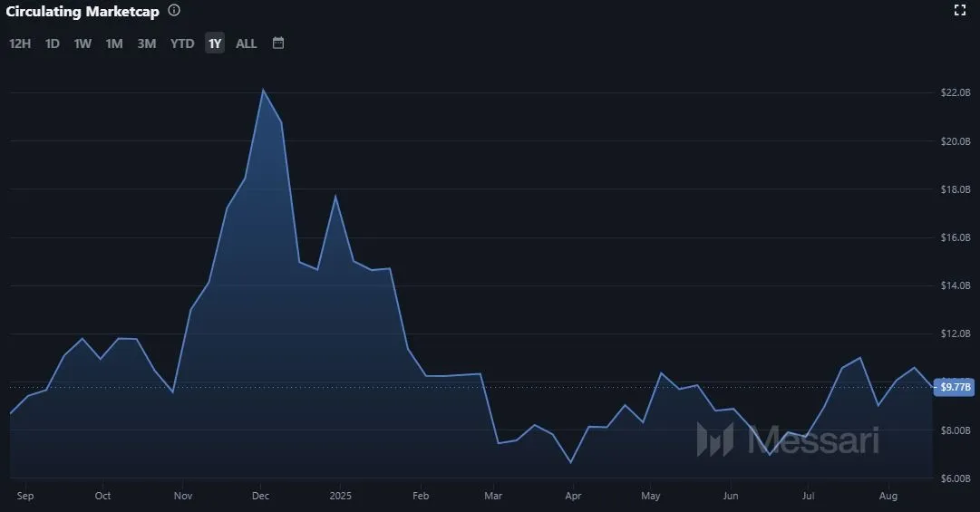The width and height of the screenshot is (980, 512).
Task: Click the Apr label on time axis
Action: point(573,496)
